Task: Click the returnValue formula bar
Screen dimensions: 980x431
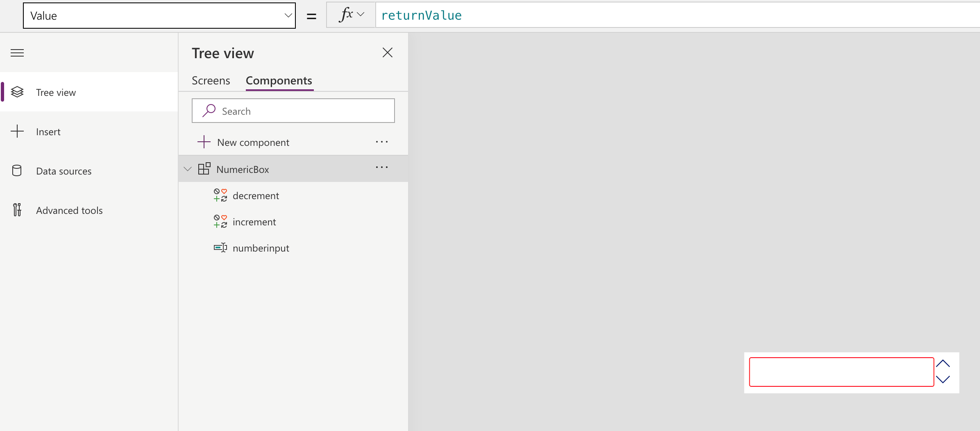Action: [x=678, y=15]
